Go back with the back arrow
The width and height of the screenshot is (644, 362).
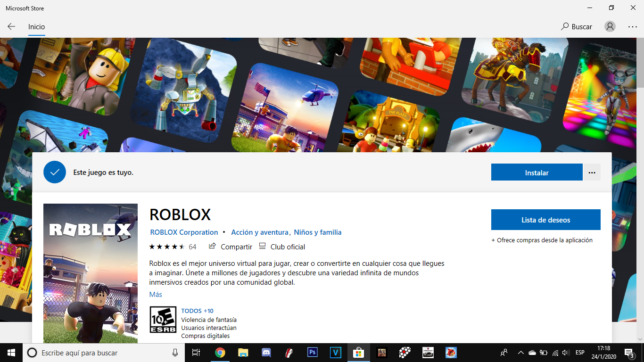11,27
